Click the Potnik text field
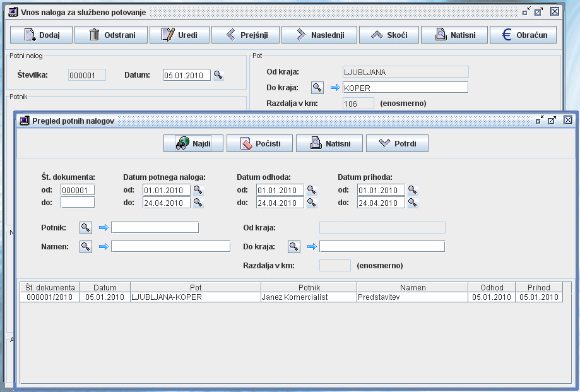This screenshot has height=392, width=580. coord(155,227)
